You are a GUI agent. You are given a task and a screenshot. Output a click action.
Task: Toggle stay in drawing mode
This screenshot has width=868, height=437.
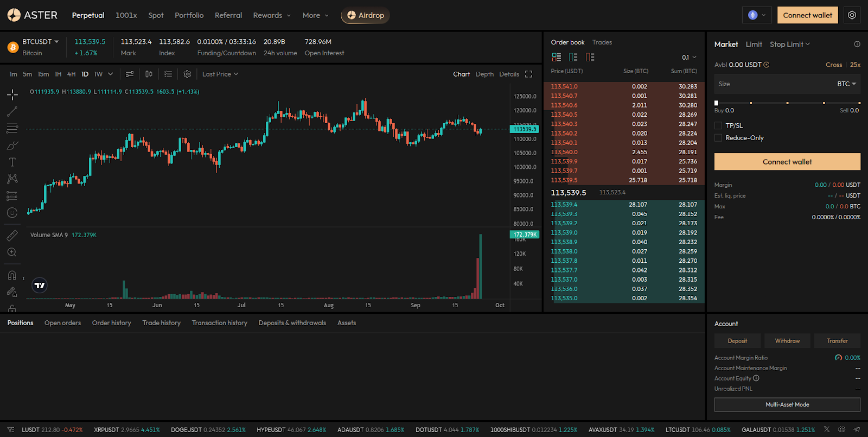(12, 292)
